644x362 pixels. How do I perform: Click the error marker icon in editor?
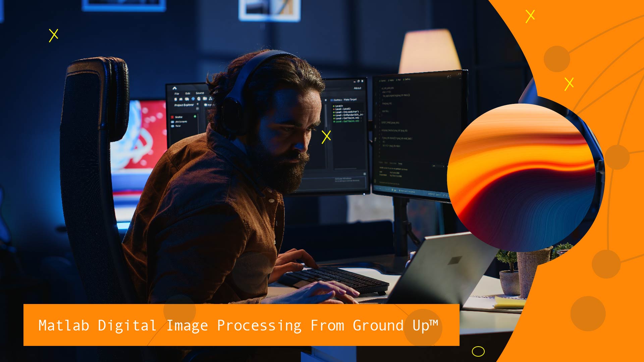point(173,116)
